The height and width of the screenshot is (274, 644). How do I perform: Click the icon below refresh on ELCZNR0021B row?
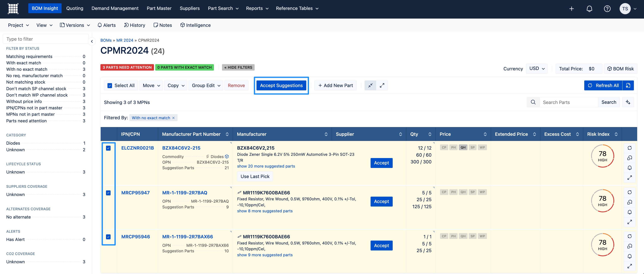[x=630, y=158]
